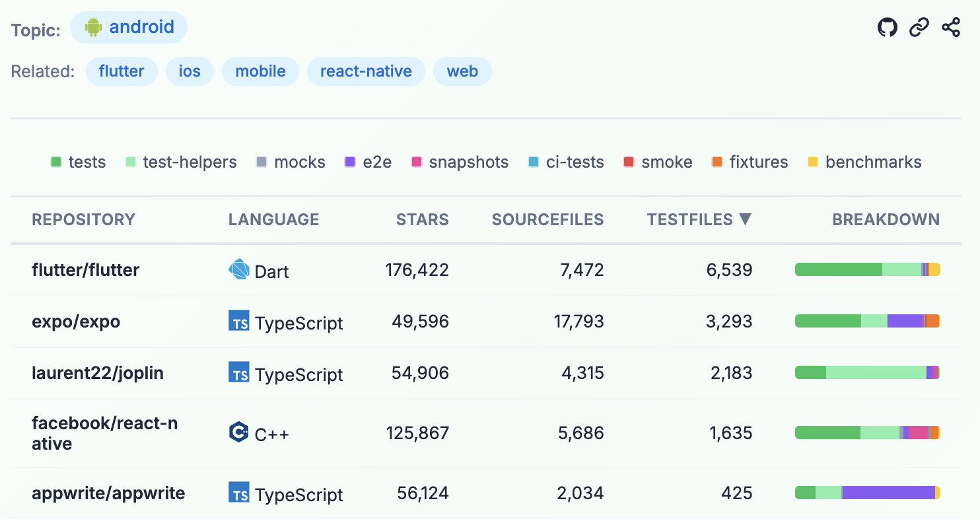Click the 17,793 sourcefiles value

pos(578,321)
